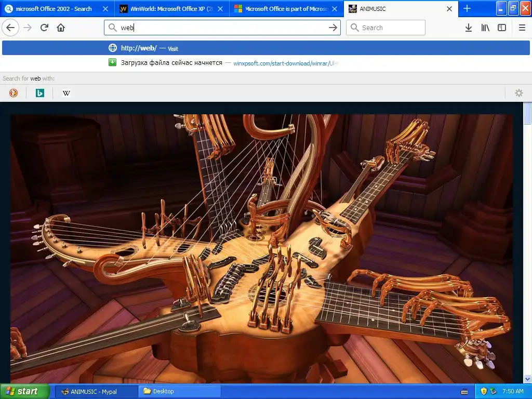The image size is (532, 399).
Task: Open the Windows start menu
Action: (25, 391)
